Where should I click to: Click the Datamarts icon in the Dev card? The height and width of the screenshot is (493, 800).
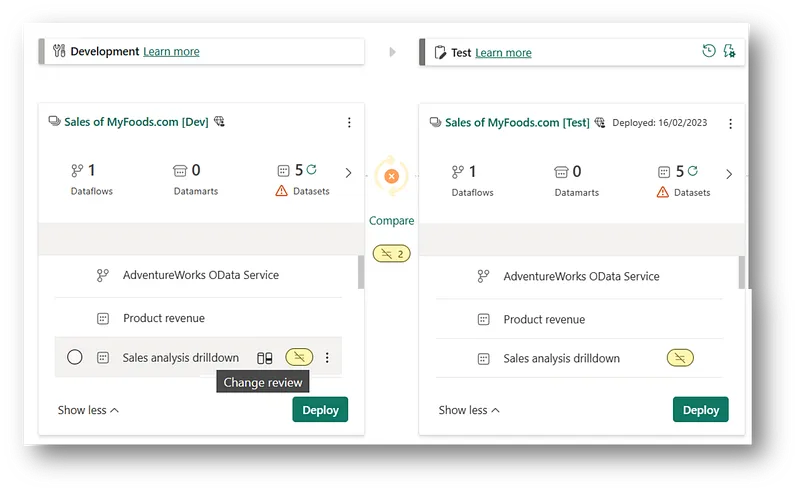[x=180, y=171]
